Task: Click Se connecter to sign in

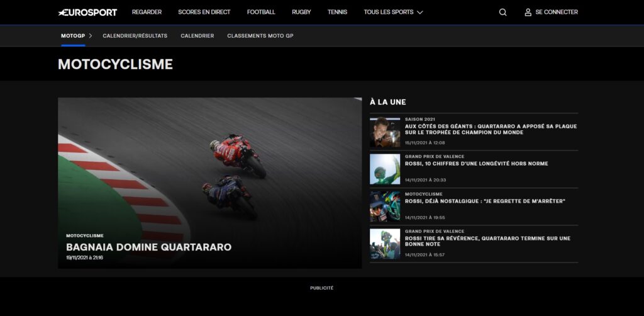Action: pyautogui.click(x=557, y=13)
